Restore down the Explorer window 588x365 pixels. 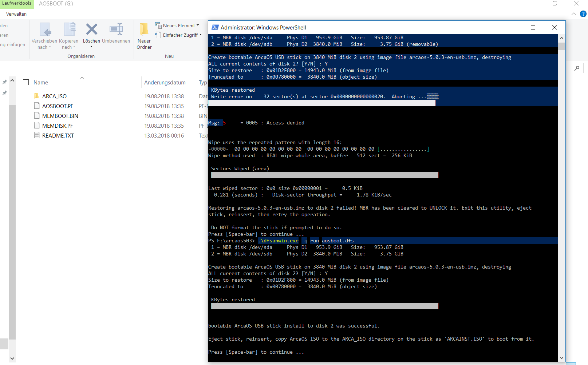pos(555,3)
